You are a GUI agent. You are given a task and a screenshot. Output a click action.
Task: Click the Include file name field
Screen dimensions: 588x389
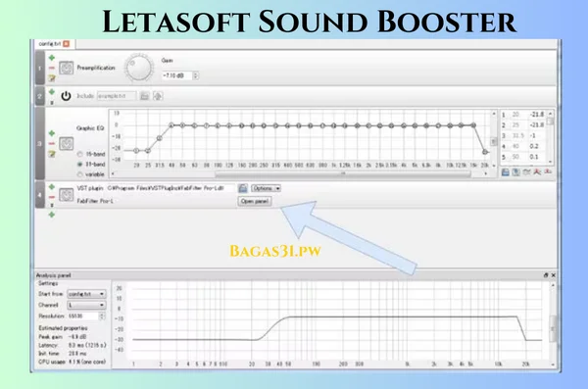point(117,96)
